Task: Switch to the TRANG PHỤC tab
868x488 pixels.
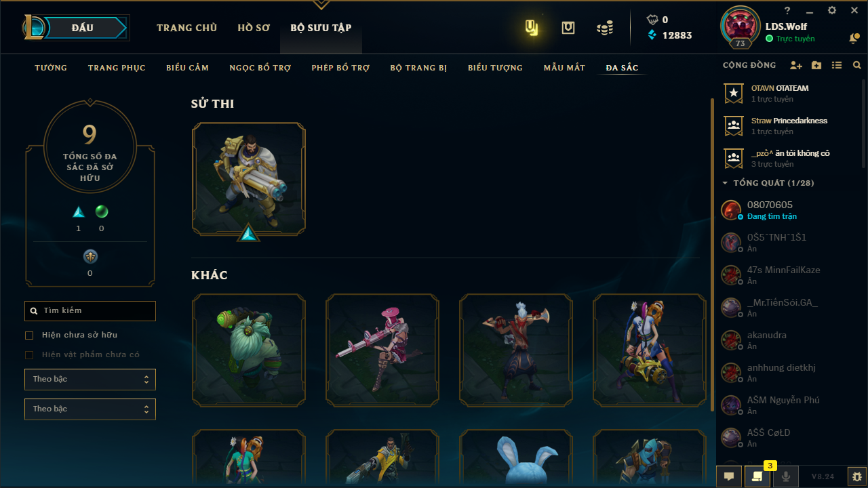Action: click(117, 68)
